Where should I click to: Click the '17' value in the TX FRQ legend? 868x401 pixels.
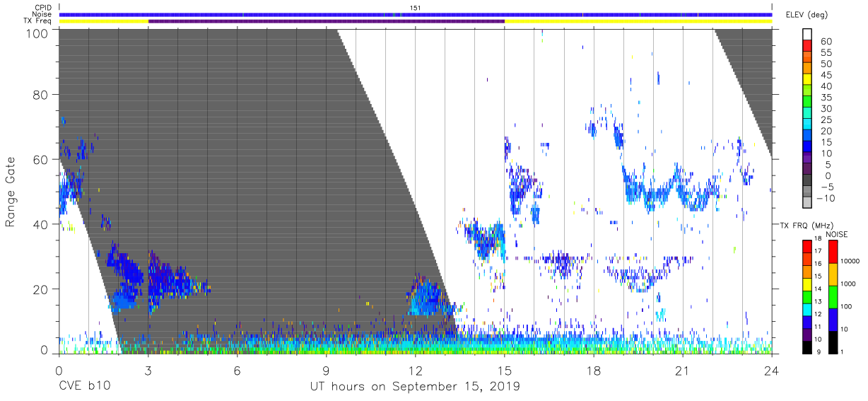tap(818, 251)
